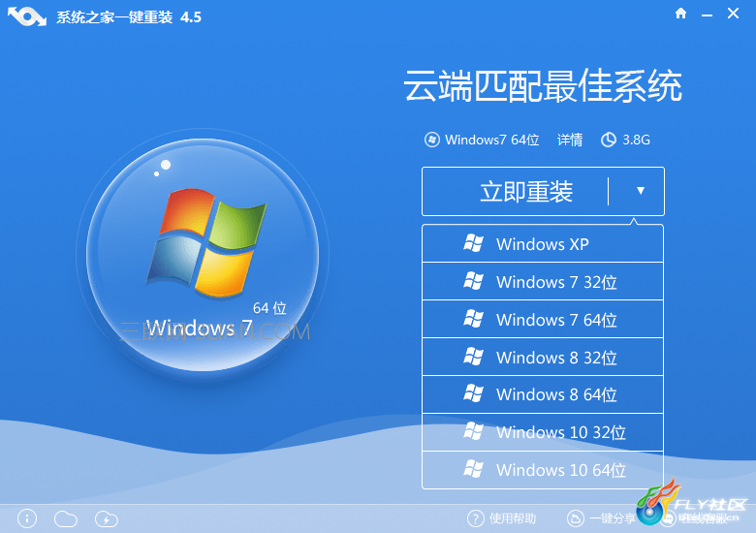
Task: Click the 系统之家一键重装 4.5 title text
Action: pyautogui.click(x=129, y=17)
